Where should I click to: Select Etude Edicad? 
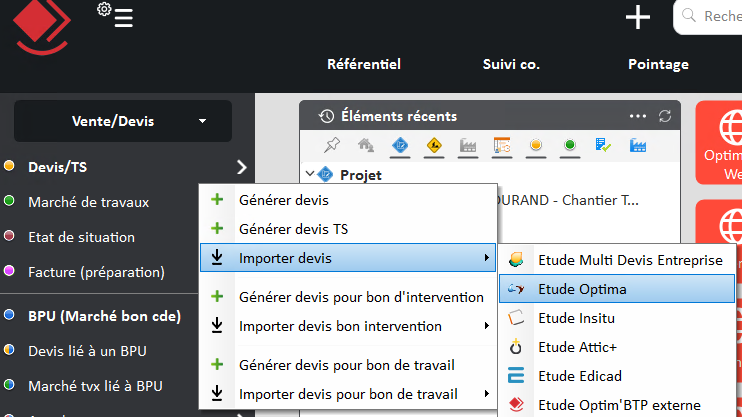pyautogui.click(x=617, y=376)
